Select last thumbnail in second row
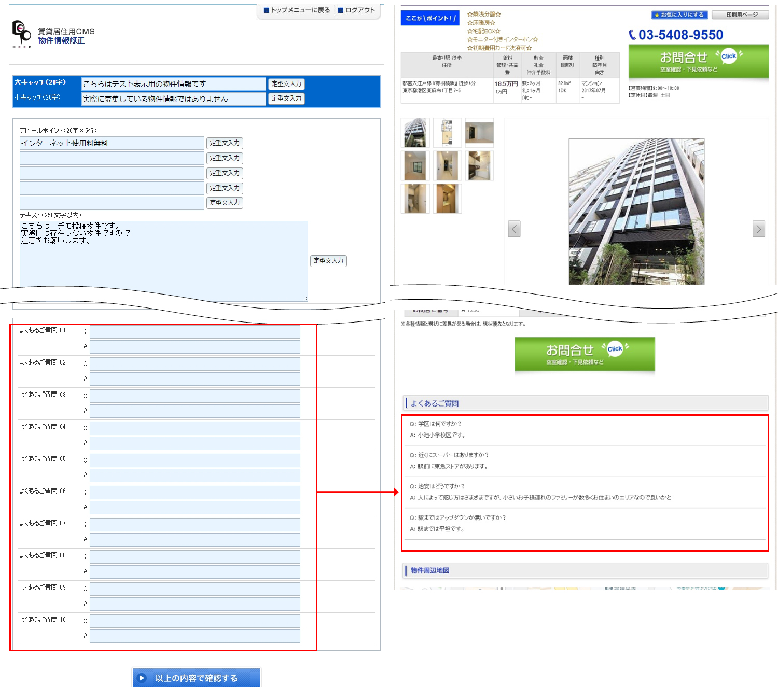 click(479, 166)
